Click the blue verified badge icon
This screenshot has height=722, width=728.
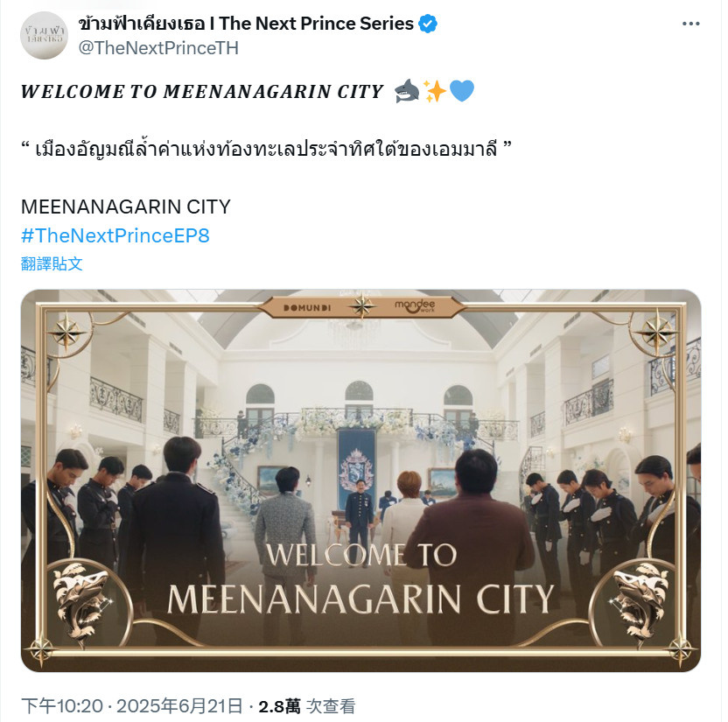(x=428, y=24)
